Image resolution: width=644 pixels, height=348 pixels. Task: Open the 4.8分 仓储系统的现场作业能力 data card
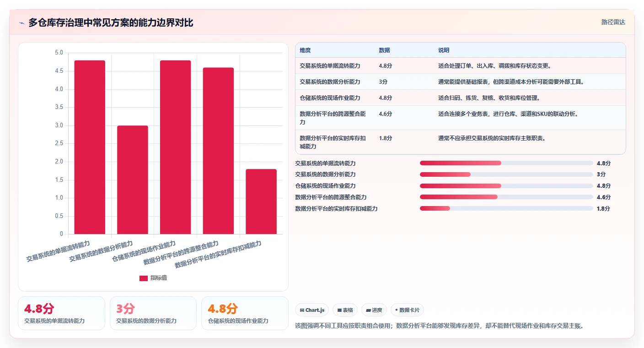tap(245, 313)
